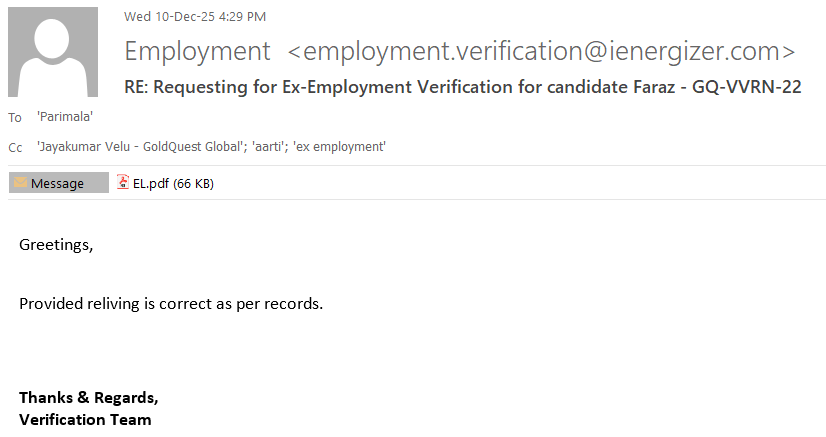The width and height of the screenshot is (826, 437).
Task: Click the Verification Team signature text
Action: [85, 420]
